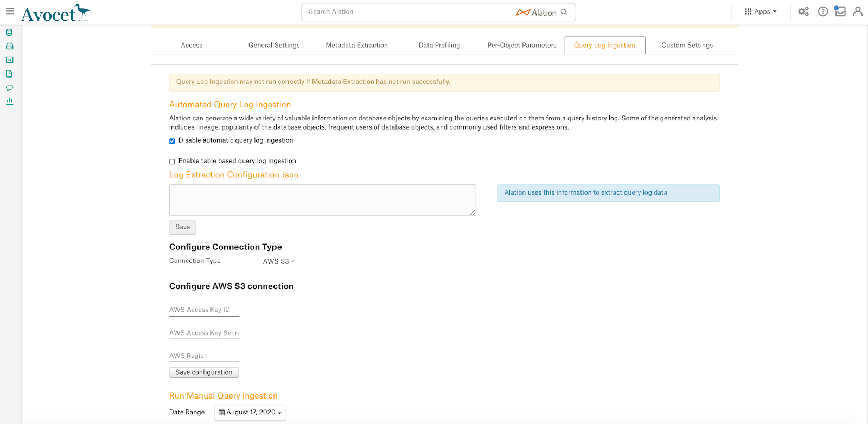
Task: Click the blue query log data info note
Action: pos(608,193)
